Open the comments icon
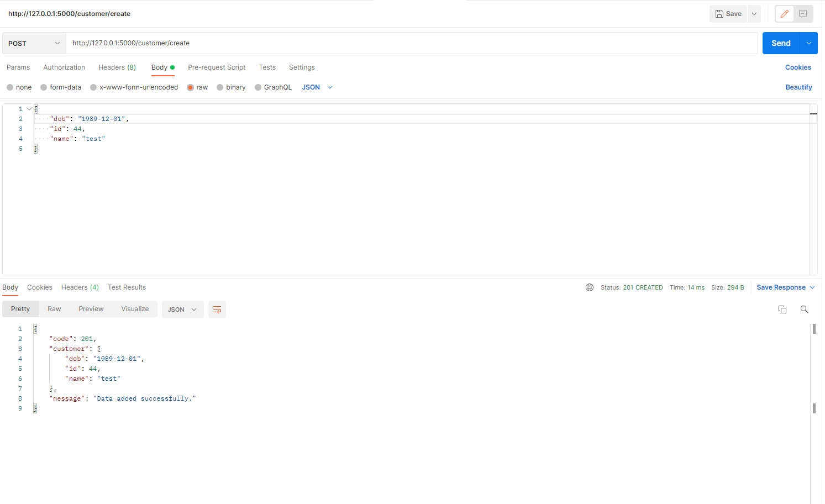The image size is (825, 504). coord(803,14)
